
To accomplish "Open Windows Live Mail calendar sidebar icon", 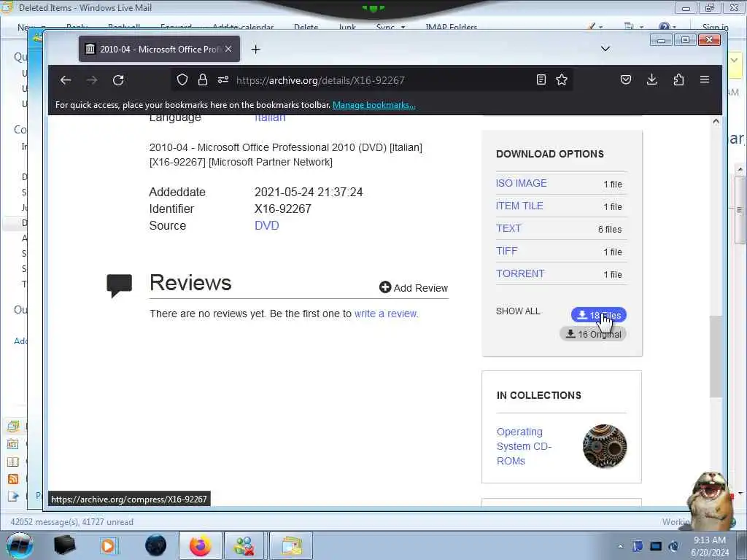I will [x=13, y=444].
